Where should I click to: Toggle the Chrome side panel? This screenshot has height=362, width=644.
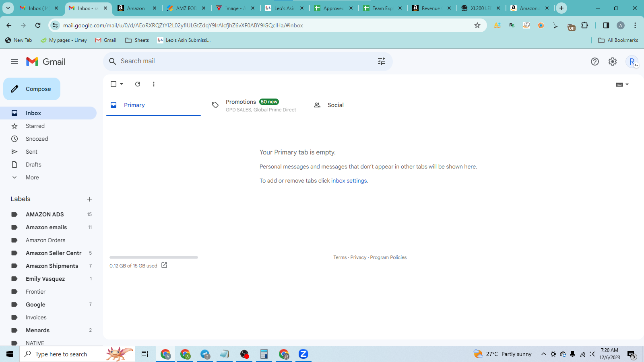tap(606, 25)
